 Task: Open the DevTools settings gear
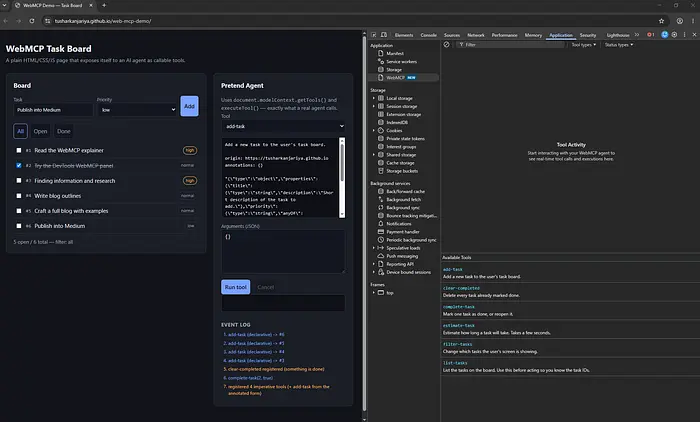point(674,35)
